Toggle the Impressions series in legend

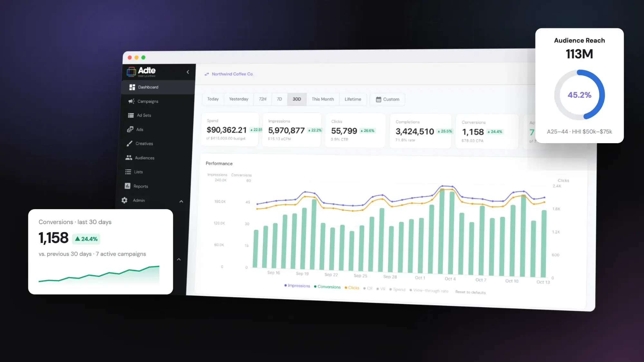pyautogui.click(x=297, y=286)
